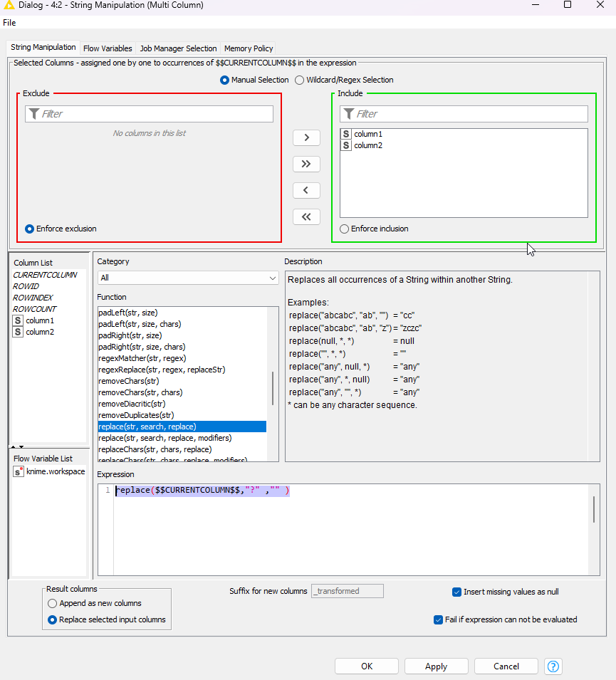Select replace(str, search, replace, modifiers) function
This screenshot has width=616, height=680.
click(165, 438)
